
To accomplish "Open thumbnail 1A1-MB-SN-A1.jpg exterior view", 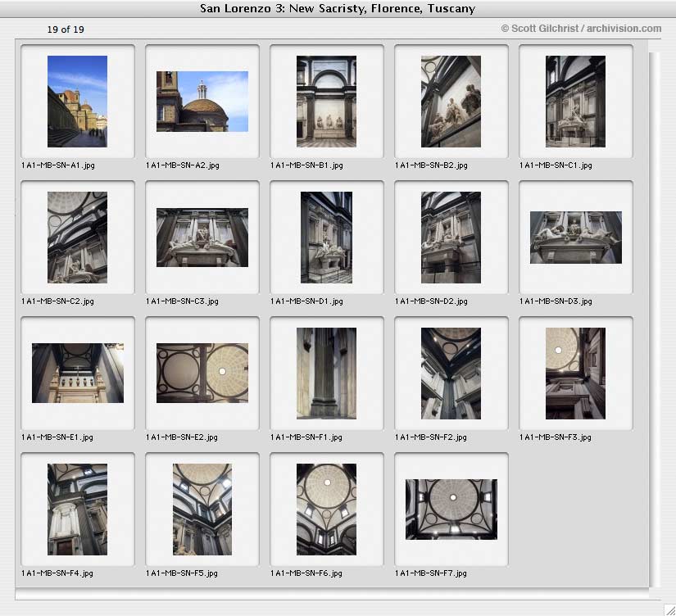I will (77, 102).
